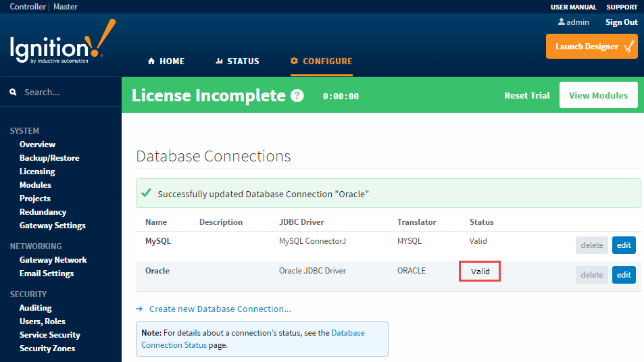Image resolution: width=644 pixels, height=362 pixels.
Task: Click the Oracle connection name
Action: [157, 270]
